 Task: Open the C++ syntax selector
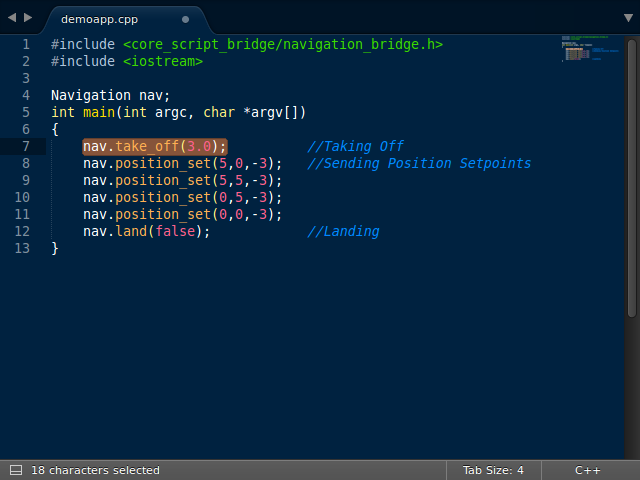[588, 470]
